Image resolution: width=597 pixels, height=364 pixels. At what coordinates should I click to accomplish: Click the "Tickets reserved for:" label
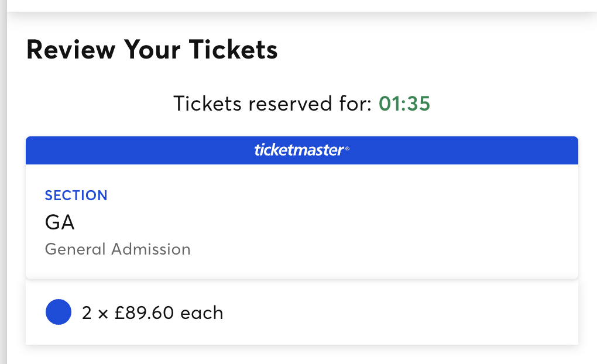(273, 104)
